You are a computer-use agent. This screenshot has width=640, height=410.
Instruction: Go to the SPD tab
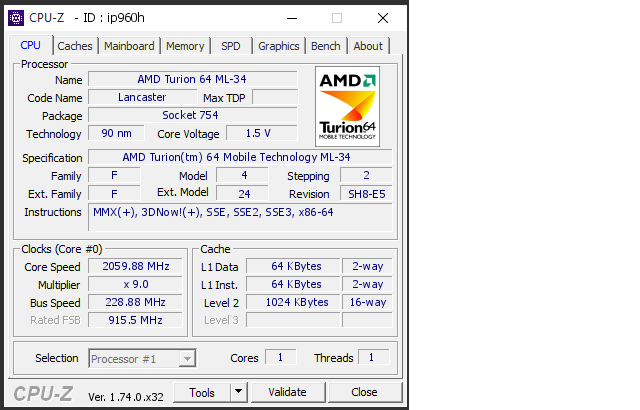pos(231,46)
